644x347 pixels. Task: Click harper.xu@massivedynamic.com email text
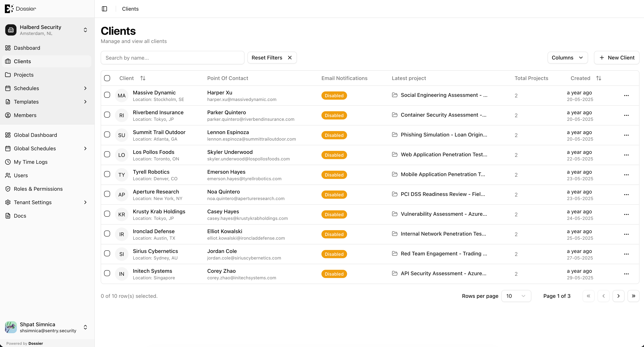click(242, 99)
